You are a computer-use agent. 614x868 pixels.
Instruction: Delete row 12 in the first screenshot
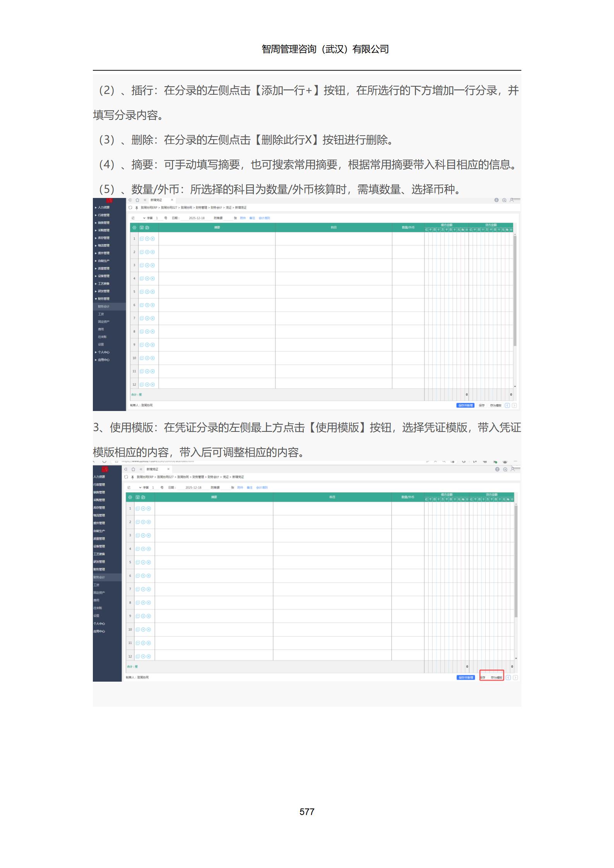[x=152, y=384]
